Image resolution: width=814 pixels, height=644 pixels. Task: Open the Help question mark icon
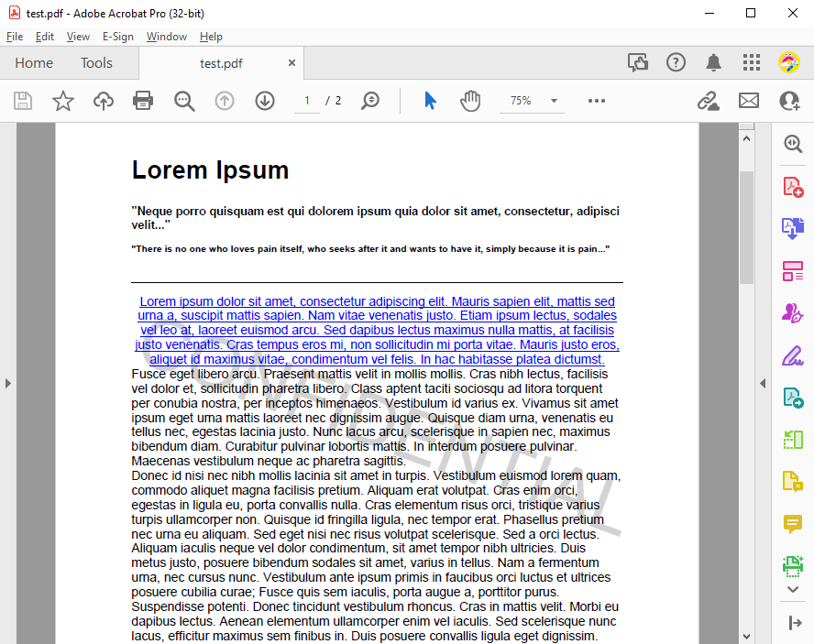coord(676,63)
